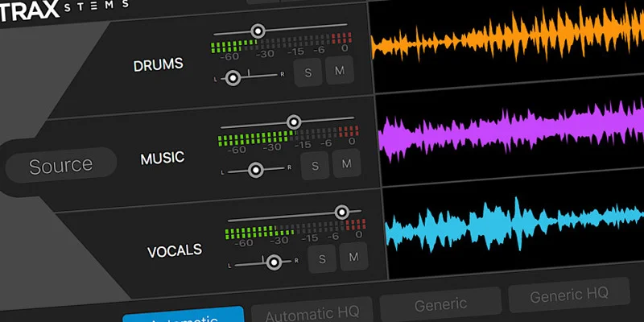Click the VOCALS stem label

[175, 251]
